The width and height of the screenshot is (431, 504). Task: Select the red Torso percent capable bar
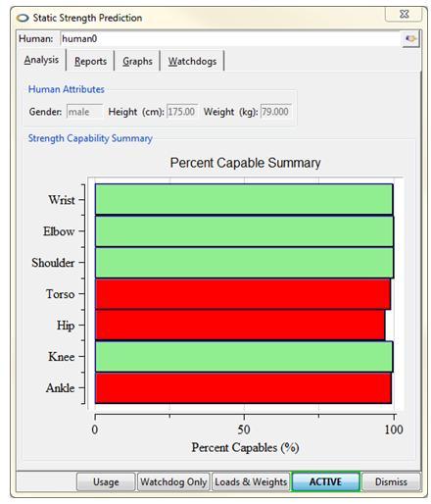point(243,294)
